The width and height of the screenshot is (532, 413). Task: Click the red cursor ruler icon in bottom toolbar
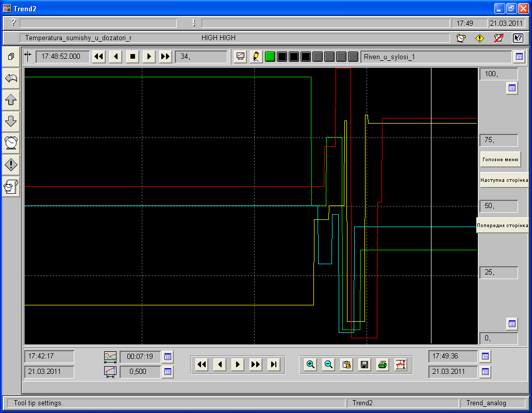pos(401,365)
